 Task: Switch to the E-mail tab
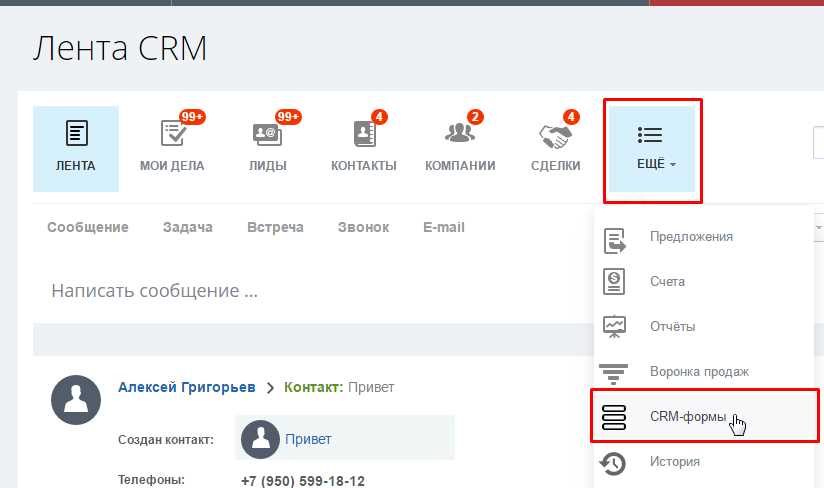tap(444, 227)
